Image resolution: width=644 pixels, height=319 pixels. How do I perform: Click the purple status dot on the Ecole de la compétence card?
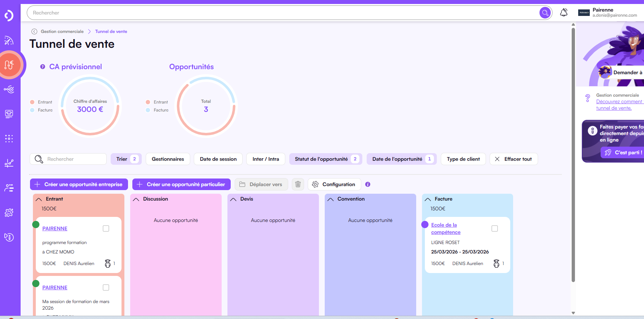point(425,224)
